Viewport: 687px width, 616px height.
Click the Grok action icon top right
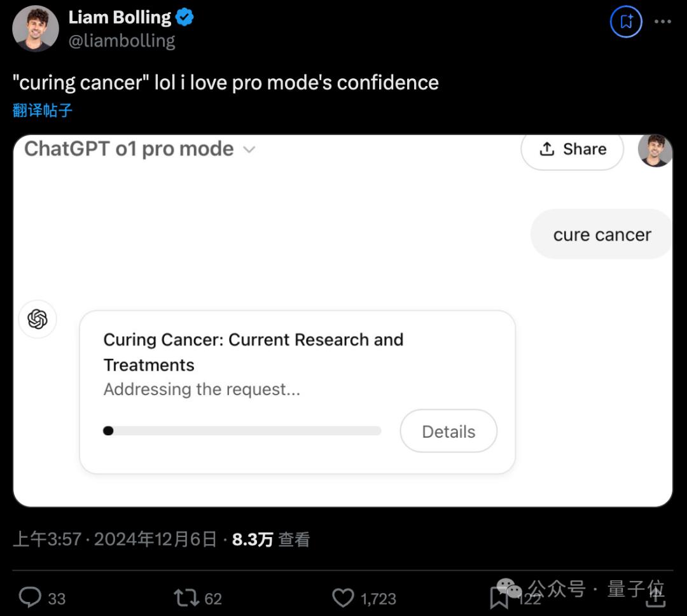626,22
